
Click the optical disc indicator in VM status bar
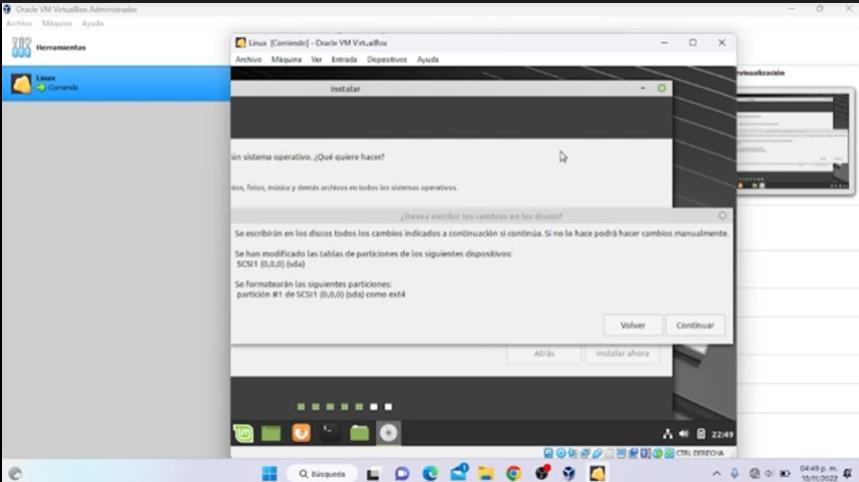point(561,453)
